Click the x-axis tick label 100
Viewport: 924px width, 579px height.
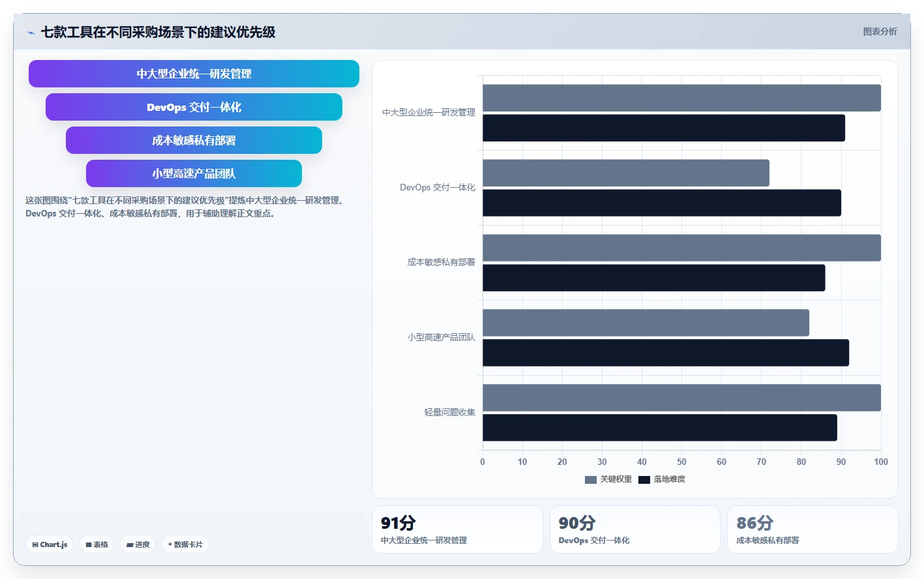pos(881,462)
